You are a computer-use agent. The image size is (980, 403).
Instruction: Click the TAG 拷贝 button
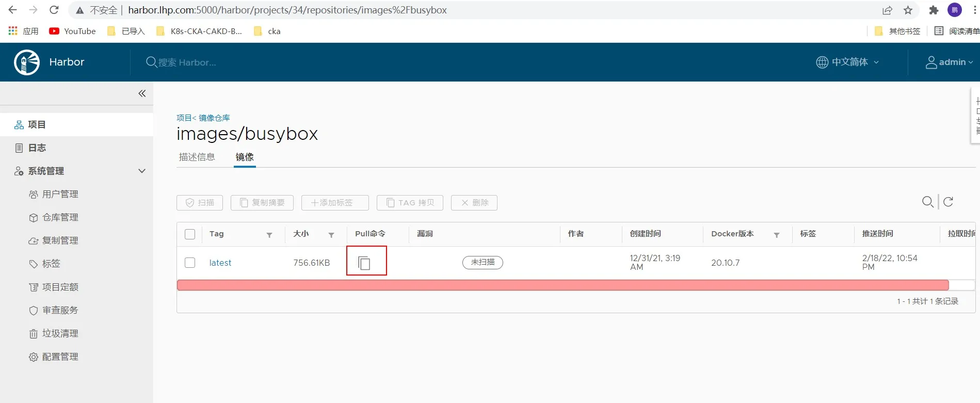(x=410, y=203)
